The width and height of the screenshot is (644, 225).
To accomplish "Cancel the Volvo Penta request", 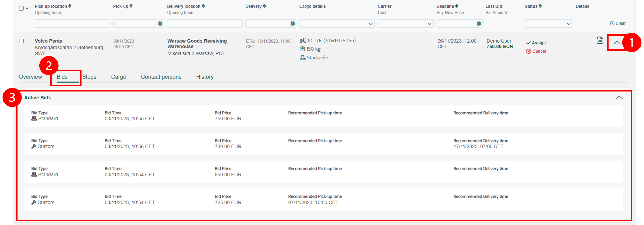I will 536,51.
